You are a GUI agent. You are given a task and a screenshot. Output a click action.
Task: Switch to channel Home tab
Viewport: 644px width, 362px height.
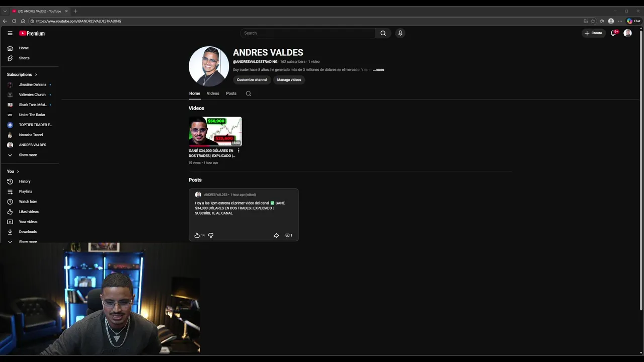coord(195,94)
